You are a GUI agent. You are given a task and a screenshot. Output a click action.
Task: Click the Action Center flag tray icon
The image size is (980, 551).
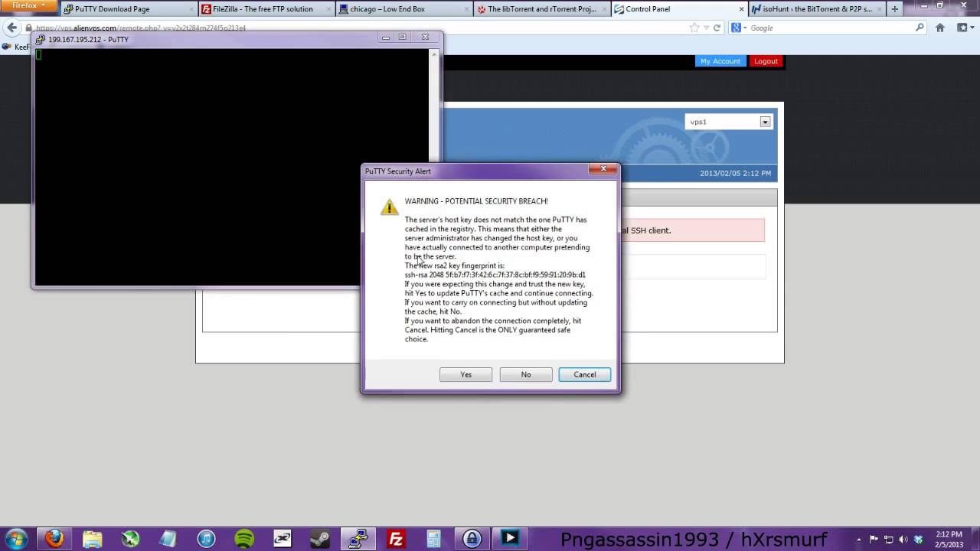point(874,540)
